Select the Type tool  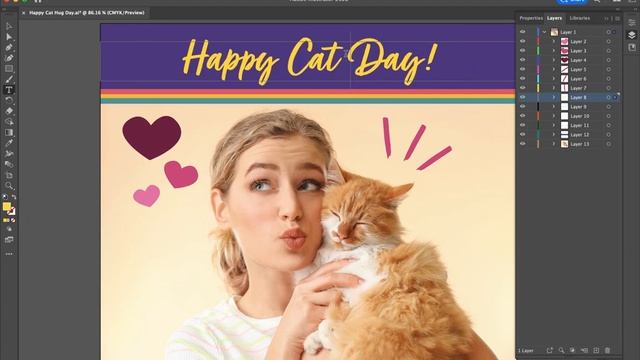pyautogui.click(x=9, y=90)
